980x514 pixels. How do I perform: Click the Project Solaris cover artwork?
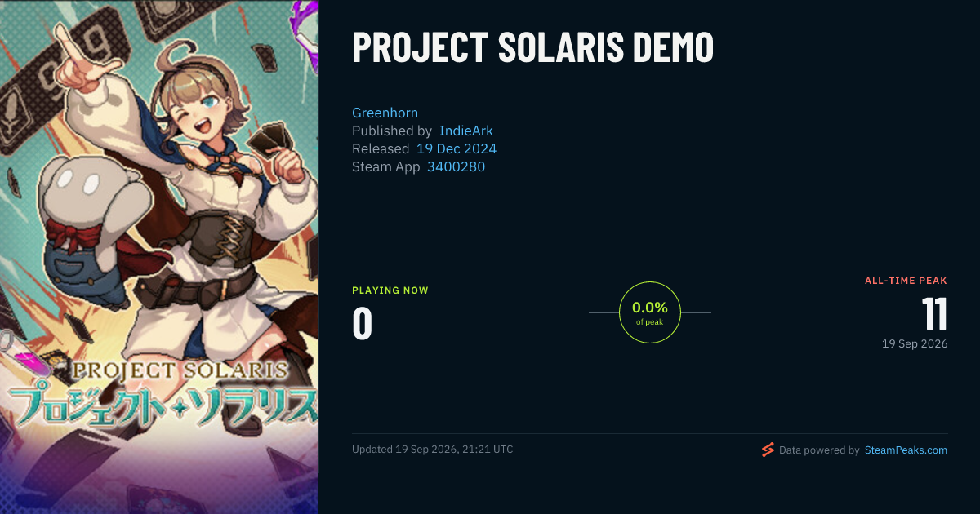[159, 257]
